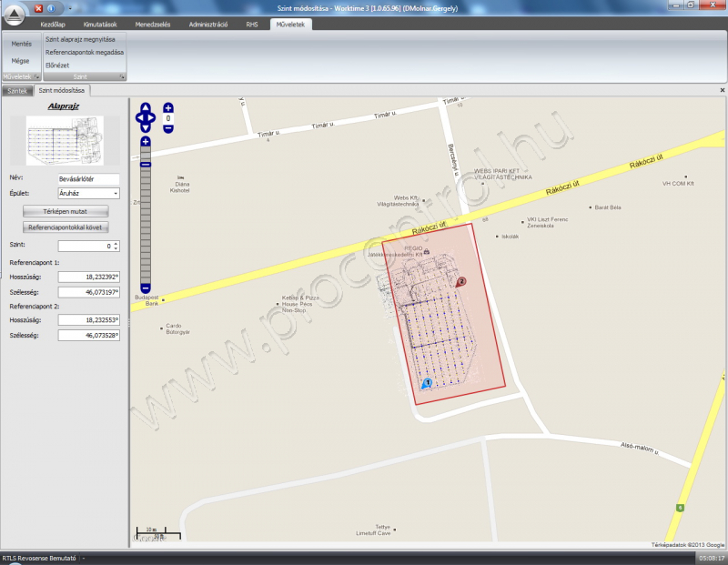This screenshot has width=728, height=565.
Task: Pan the map down with the arrow
Action: click(x=146, y=127)
